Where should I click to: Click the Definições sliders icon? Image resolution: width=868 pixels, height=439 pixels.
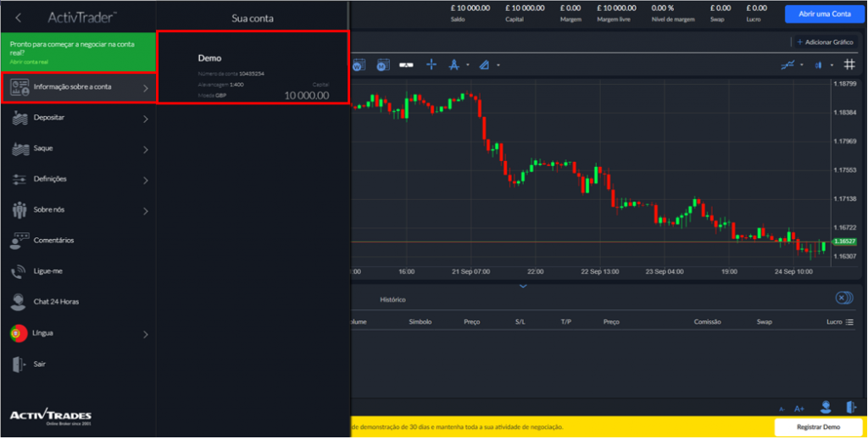(x=19, y=180)
